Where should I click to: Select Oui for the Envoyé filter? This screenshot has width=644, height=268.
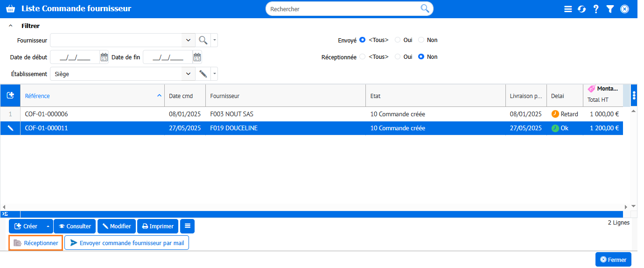coord(398,40)
